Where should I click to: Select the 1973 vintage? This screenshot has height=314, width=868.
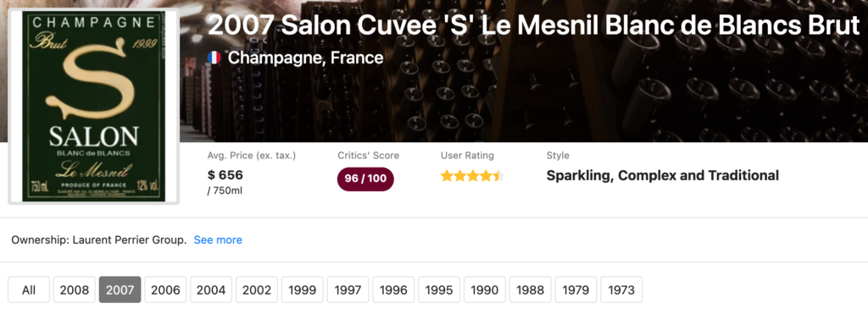(621, 289)
